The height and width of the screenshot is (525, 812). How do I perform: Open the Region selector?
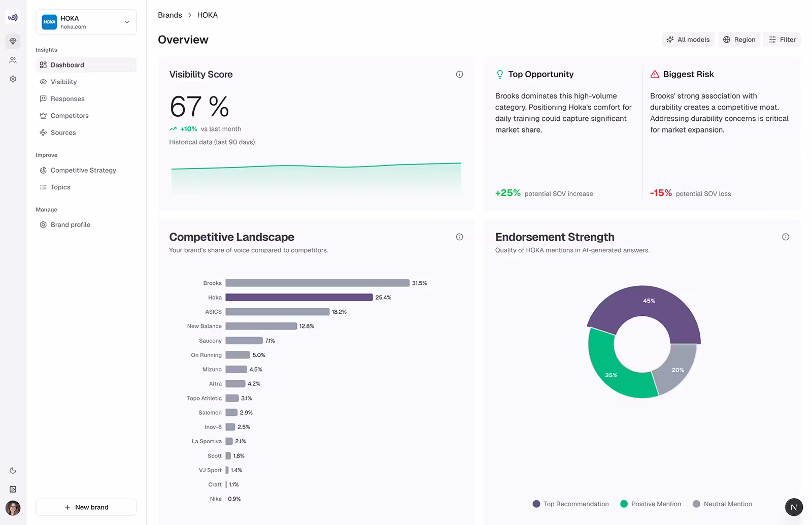pyautogui.click(x=739, y=40)
